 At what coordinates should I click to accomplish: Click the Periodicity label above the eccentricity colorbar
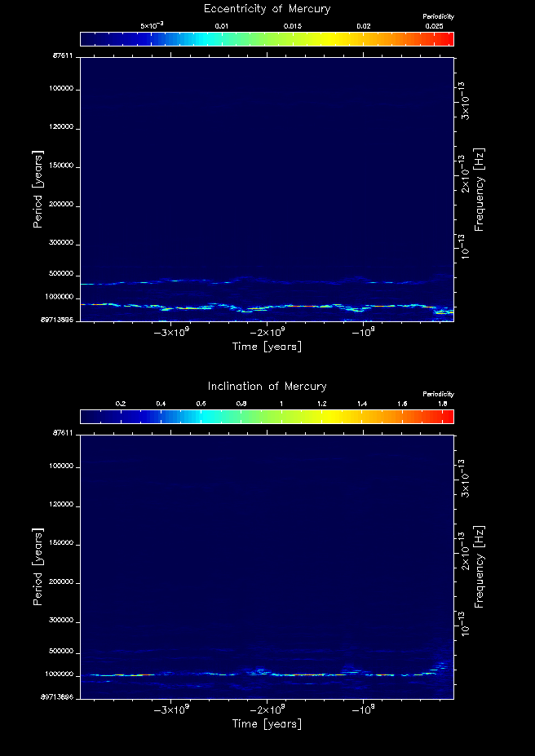coord(438,16)
